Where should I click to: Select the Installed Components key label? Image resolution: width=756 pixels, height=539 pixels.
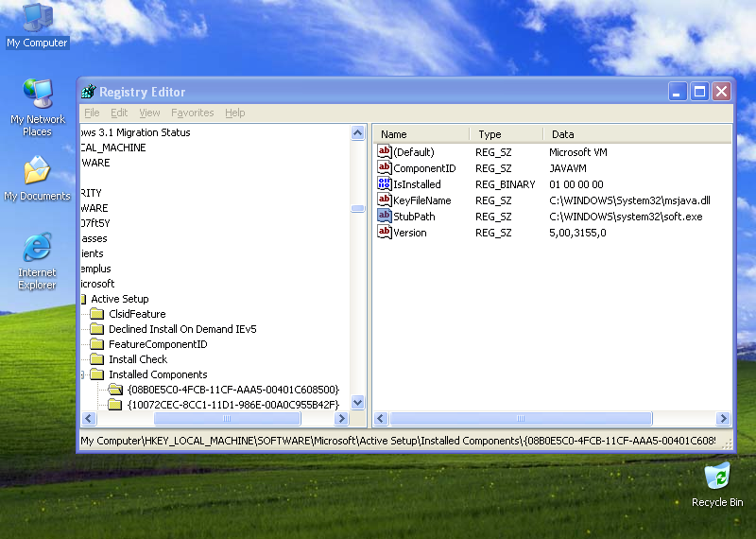[x=158, y=374]
